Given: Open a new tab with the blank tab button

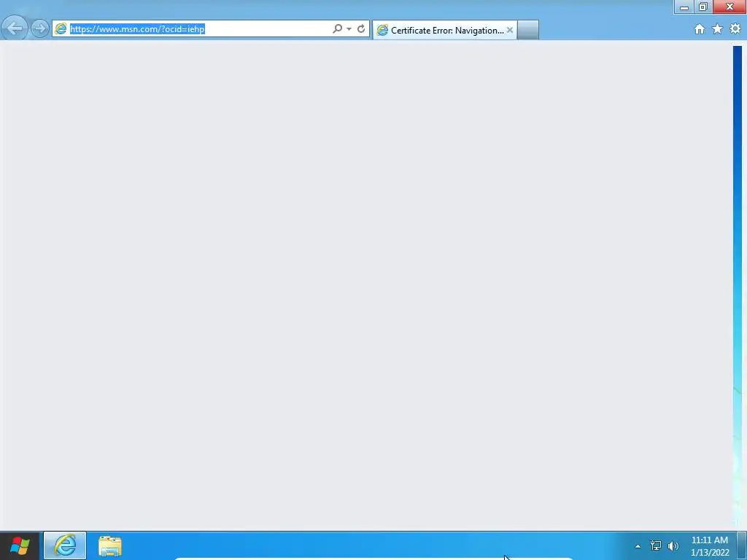Looking at the screenshot, I should coord(528,30).
